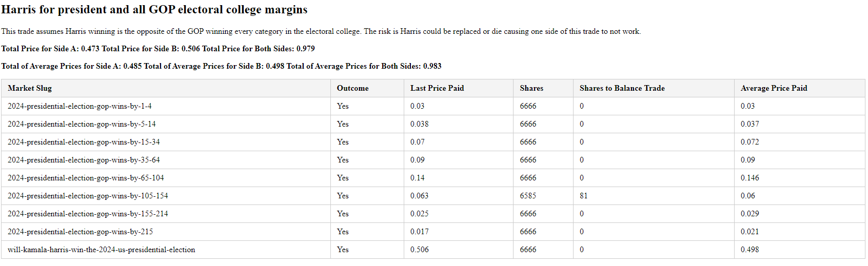
Task: Select the 81 shares to balance cell
Action: pyautogui.click(x=583, y=196)
